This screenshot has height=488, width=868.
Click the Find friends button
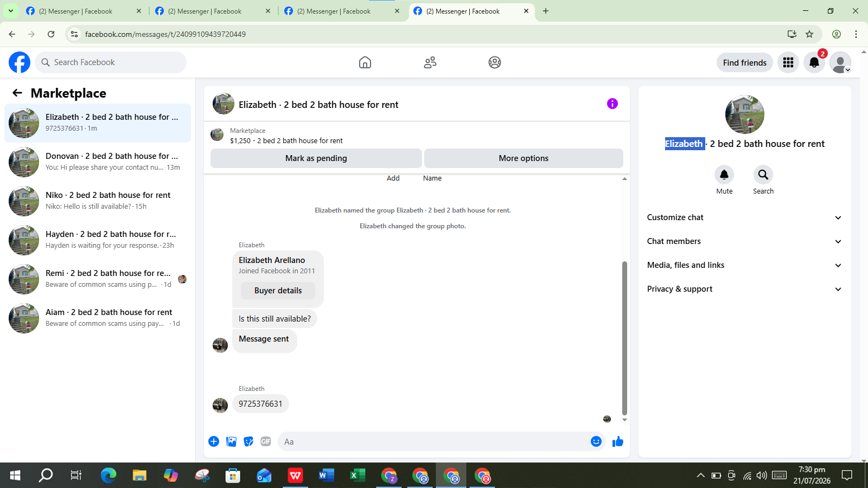pos(745,62)
